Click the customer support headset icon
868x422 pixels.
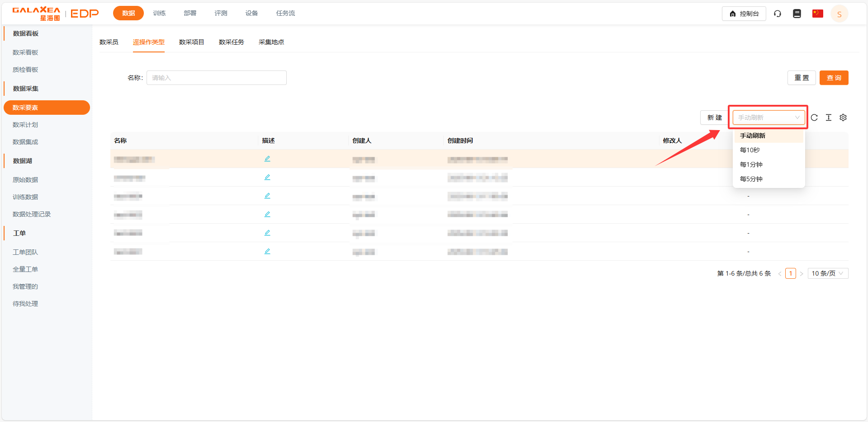[778, 14]
